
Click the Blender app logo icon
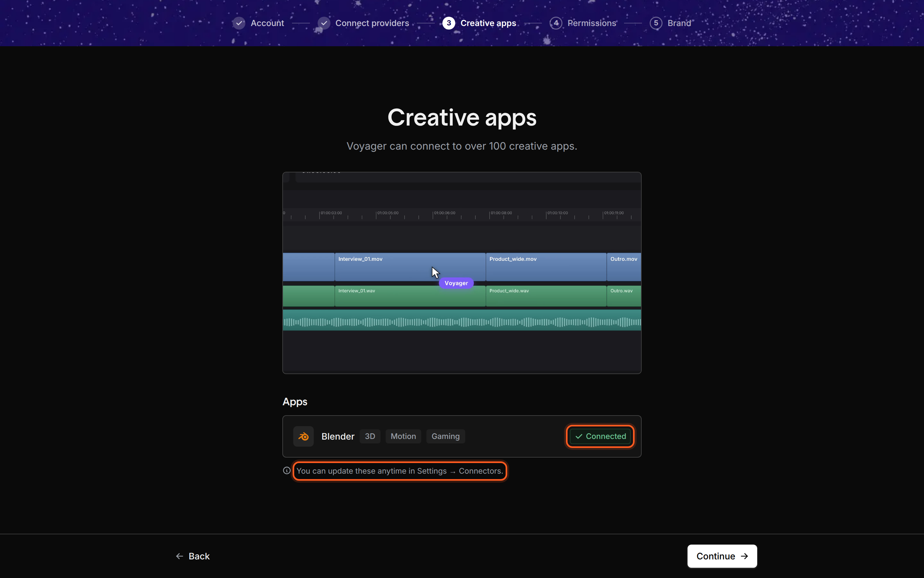[x=303, y=436]
